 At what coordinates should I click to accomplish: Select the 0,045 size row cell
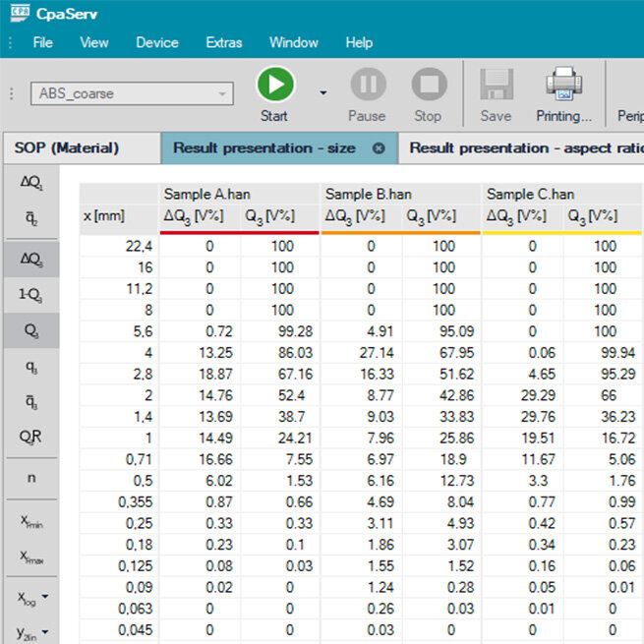point(119,630)
